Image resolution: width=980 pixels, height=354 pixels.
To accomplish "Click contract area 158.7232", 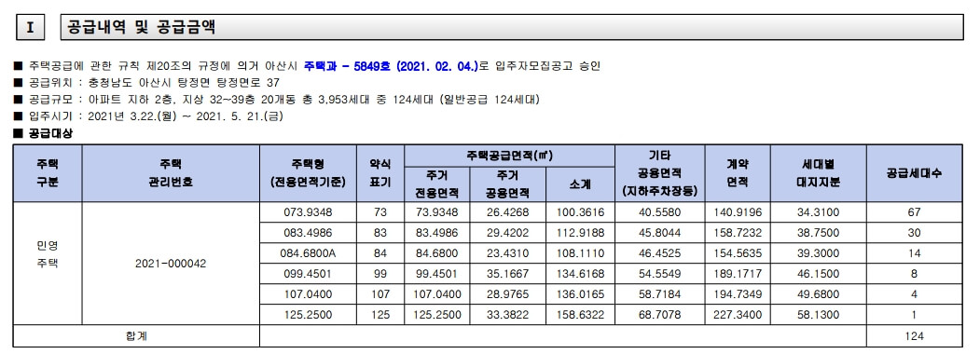I will [x=738, y=233].
